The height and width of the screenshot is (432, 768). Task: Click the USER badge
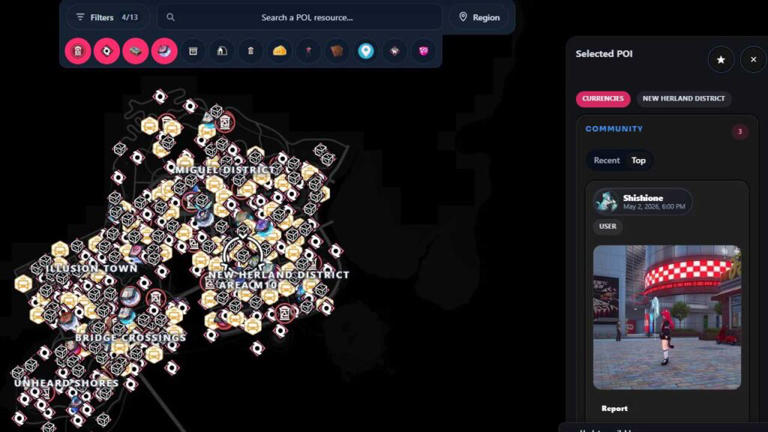tap(607, 226)
